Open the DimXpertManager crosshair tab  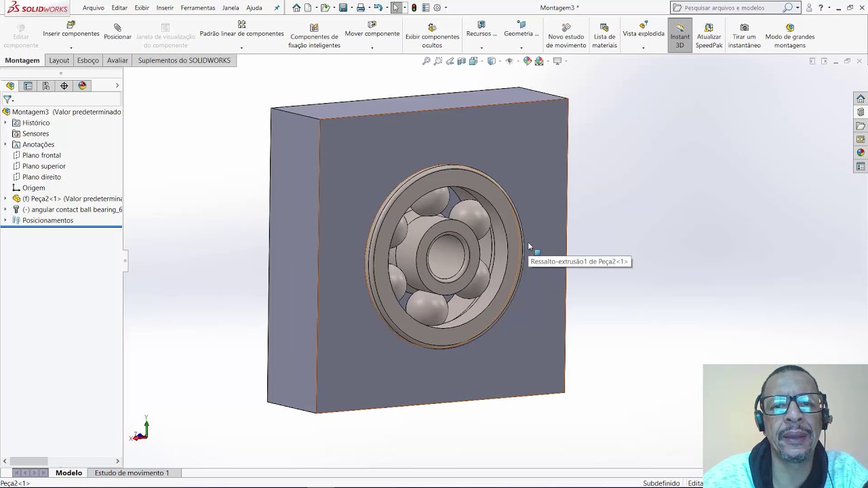(x=64, y=85)
